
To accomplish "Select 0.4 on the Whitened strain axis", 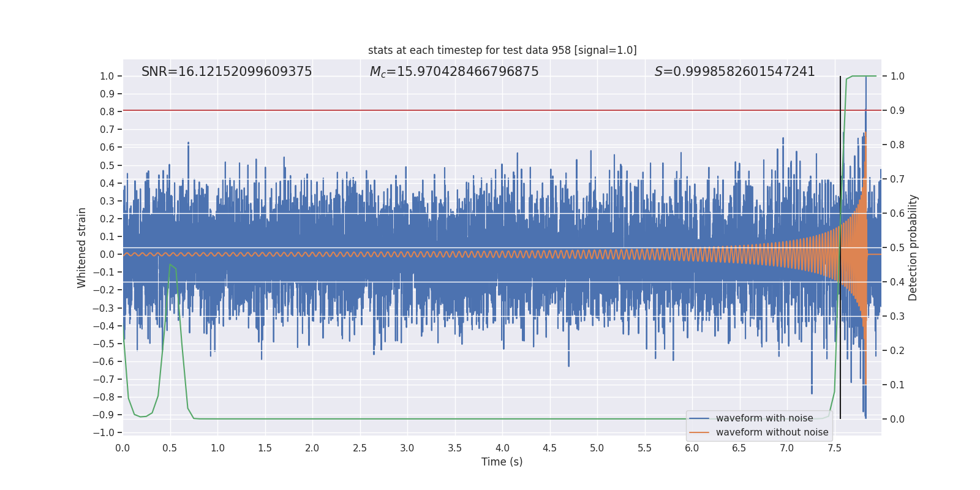I will coord(107,183).
